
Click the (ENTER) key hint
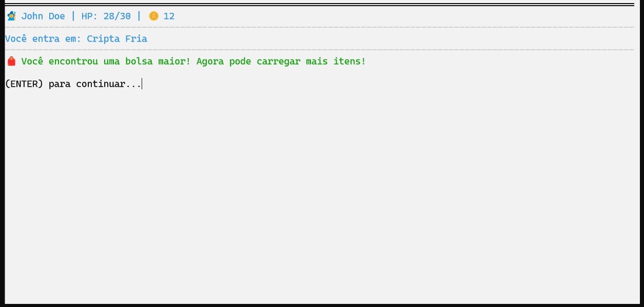pos(24,84)
